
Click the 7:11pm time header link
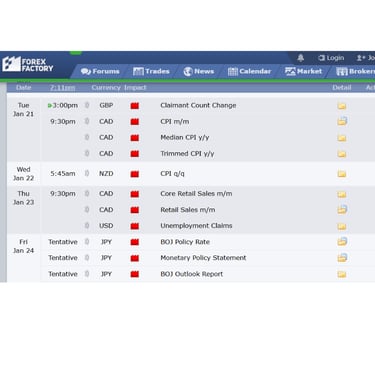63,88
